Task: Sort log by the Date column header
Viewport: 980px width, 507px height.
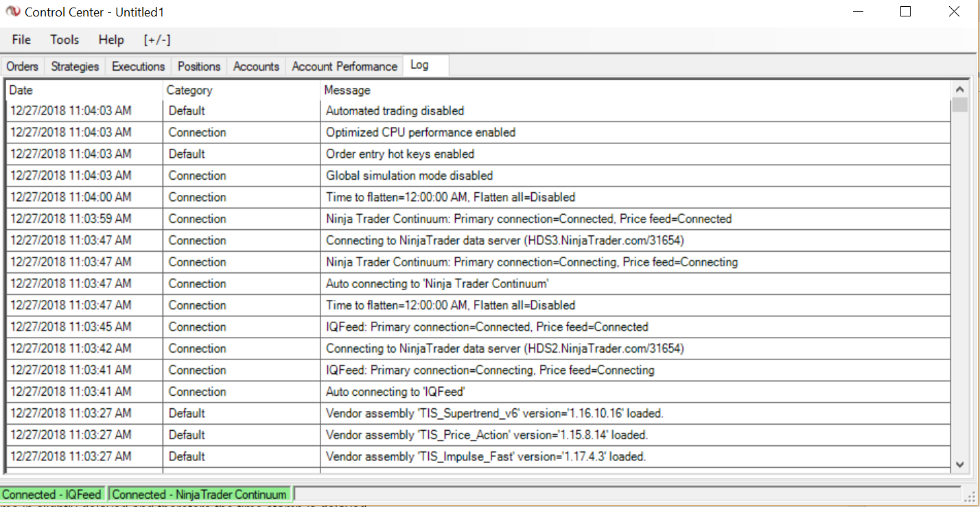Action: tap(84, 90)
